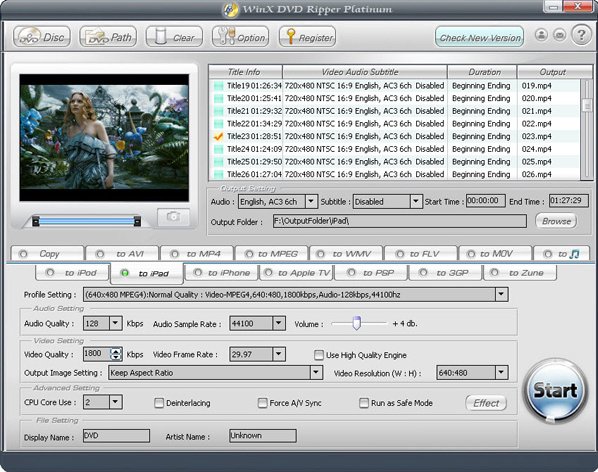Click the Clear trash can button
The height and width of the screenshot is (472, 598).
pyautogui.click(x=174, y=37)
